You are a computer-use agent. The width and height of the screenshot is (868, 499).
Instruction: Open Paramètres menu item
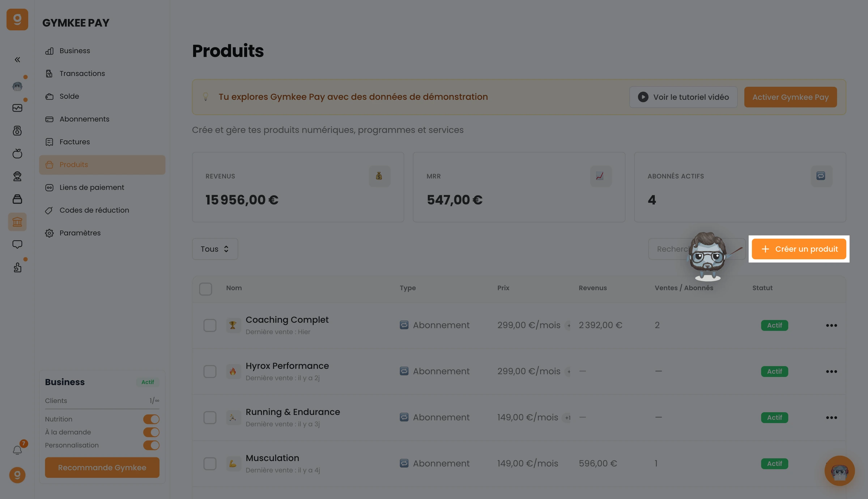click(x=102, y=233)
